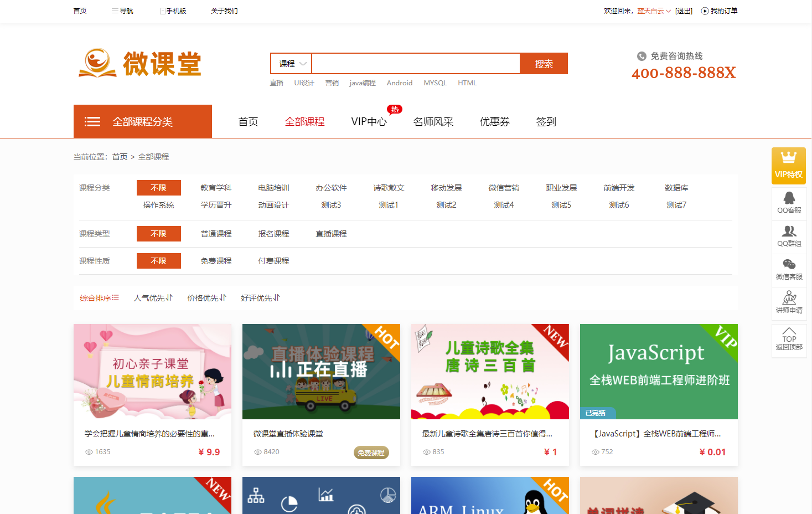This screenshot has width=812, height=514.
Task: Click the eye icon on the 儿童情商 card
Action: [89, 452]
